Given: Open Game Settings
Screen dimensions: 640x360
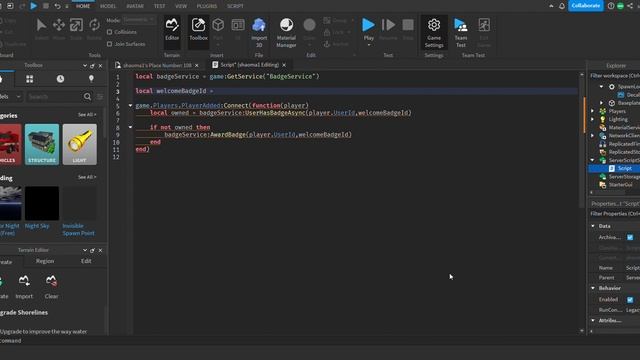Looking at the screenshot, I should (434, 32).
